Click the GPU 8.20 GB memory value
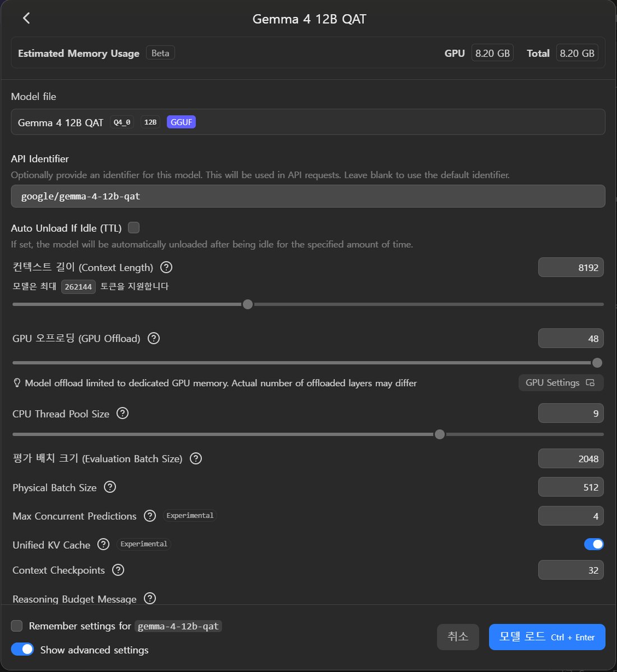This screenshot has width=617, height=672. [x=492, y=53]
